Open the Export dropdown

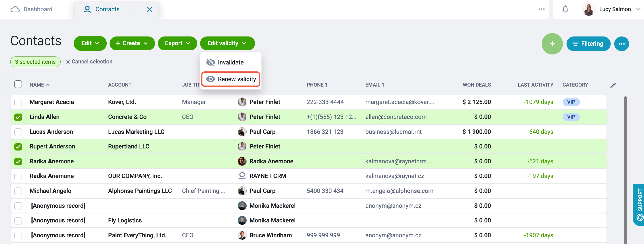tap(178, 43)
